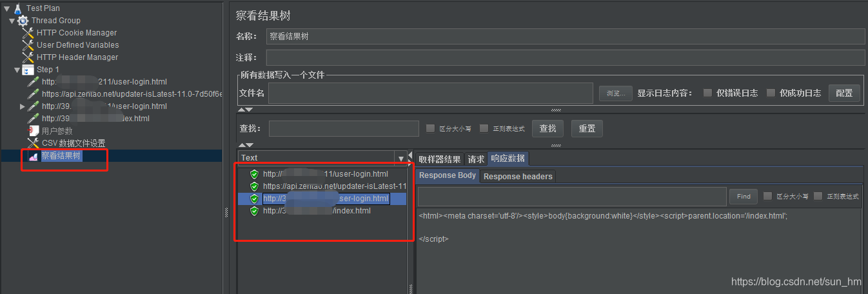
Task: Expand the third user-login.html sampler node
Action: tap(23, 106)
